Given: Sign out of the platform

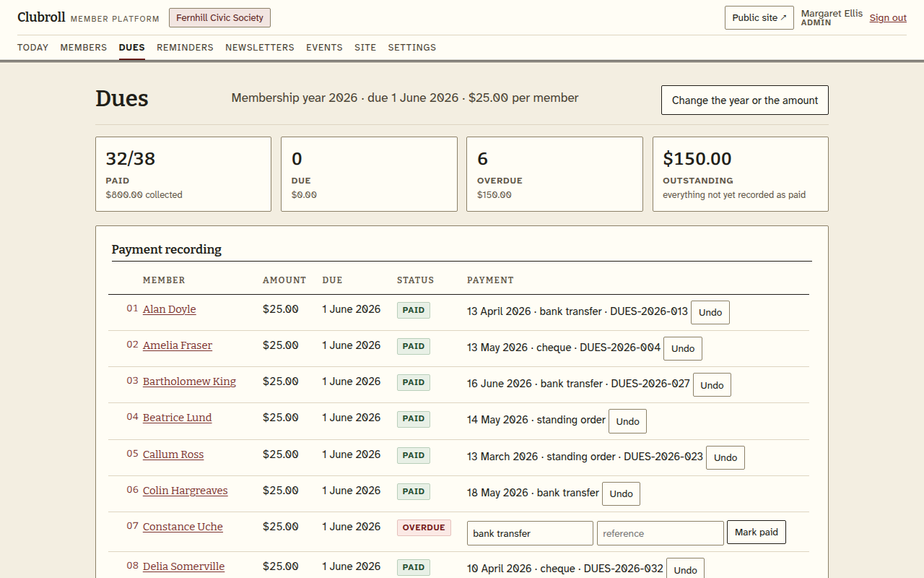Looking at the screenshot, I should click(888, 18).
